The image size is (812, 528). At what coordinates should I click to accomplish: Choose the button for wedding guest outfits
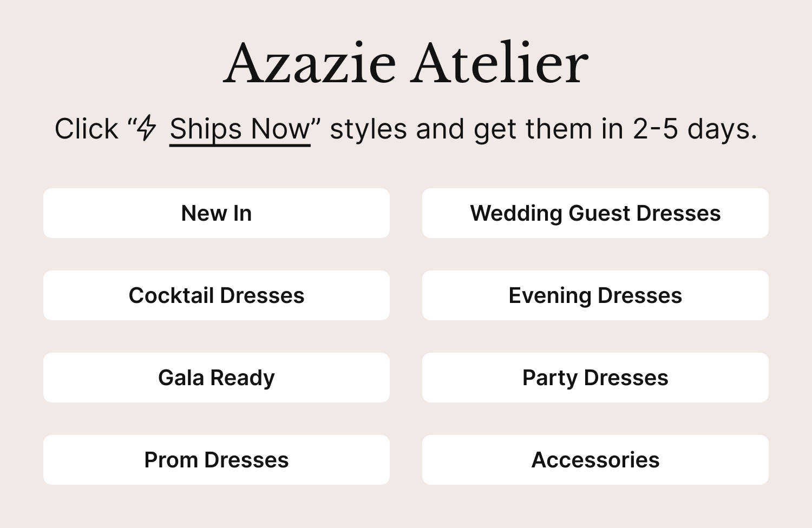(595, 213)
